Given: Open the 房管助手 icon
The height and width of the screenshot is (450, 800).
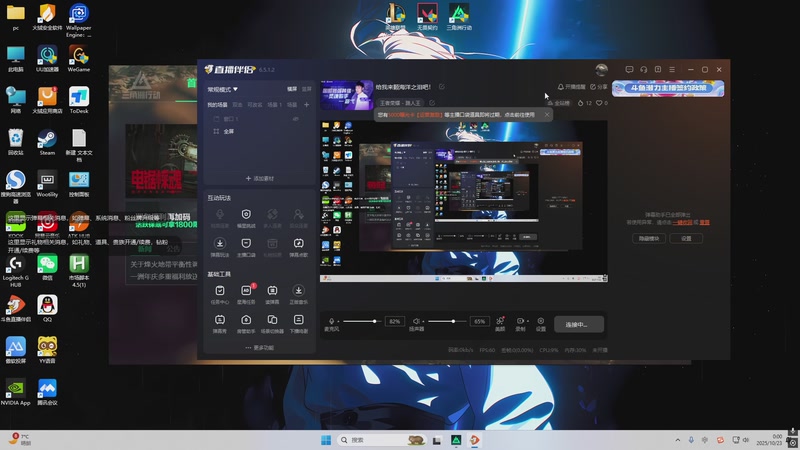Looking at the screenshot, I should (x=246, y=320).
